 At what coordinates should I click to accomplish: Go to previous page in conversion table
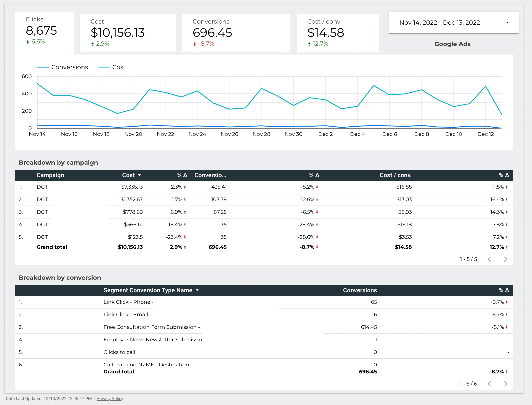point(489,384)
